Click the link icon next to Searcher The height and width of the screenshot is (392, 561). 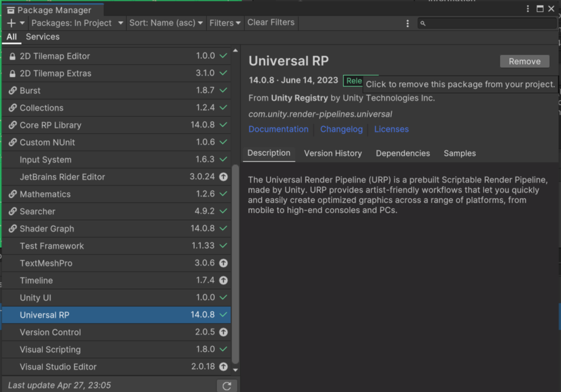point(12,212)
